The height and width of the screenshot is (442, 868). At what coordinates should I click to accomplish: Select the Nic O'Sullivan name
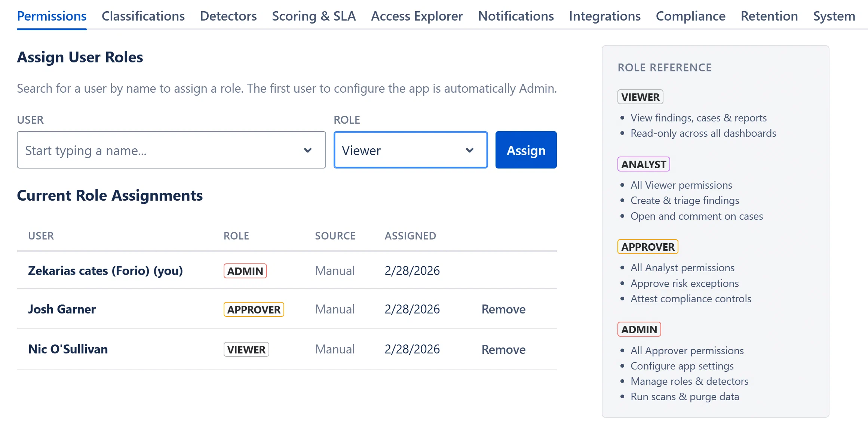pyautogui.click(x=68, y=349)
